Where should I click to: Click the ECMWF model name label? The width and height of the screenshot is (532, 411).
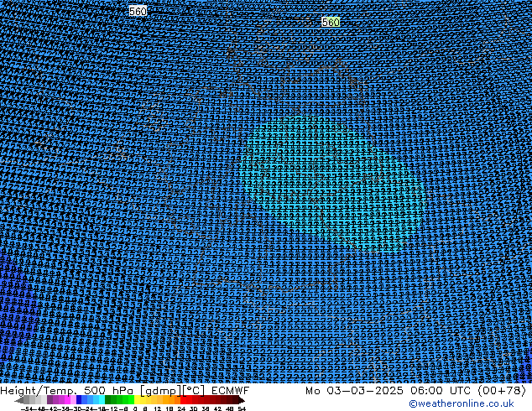click(230, 391)
